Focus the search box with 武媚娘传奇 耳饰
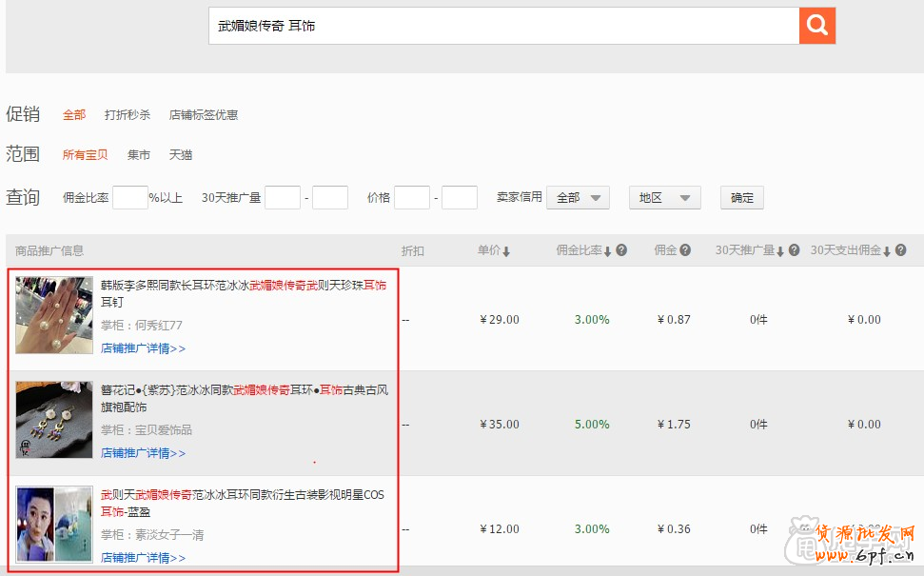 click(x=503, y=26)
